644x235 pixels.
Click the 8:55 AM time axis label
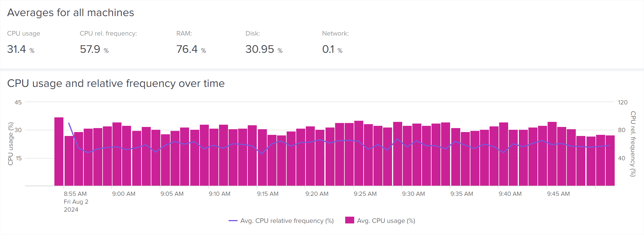(x=75, y=194)
